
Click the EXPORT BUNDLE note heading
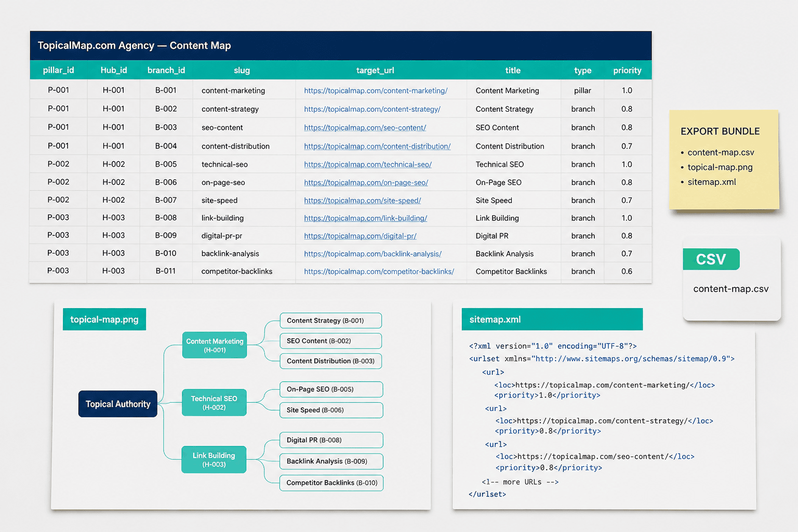click(x=720, y=131)
